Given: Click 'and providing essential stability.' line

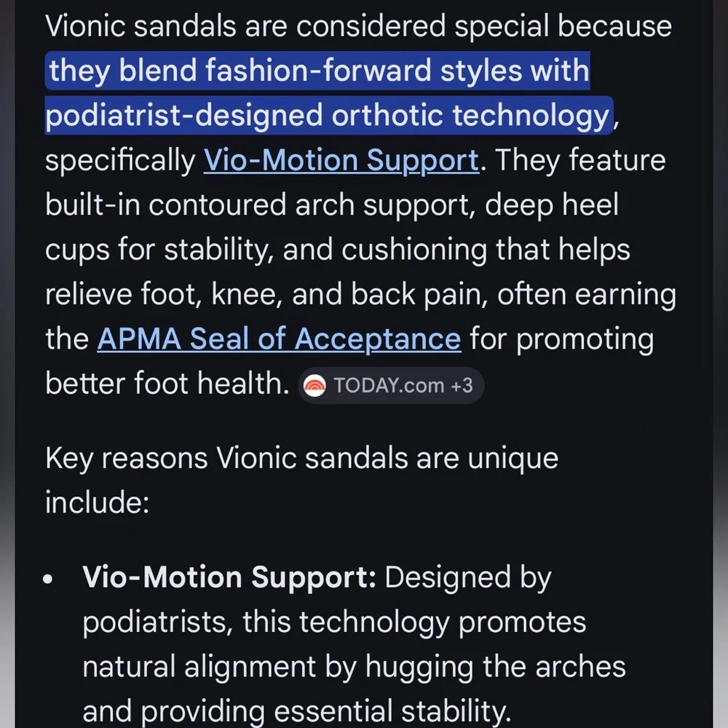Looking at the screenshot, I should [297, 711].
